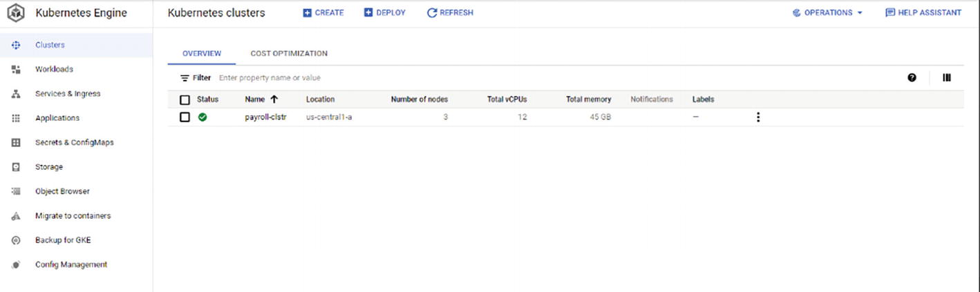The image size is (980, 292).
Task: Click the Clusters sidebar icon
Action: pos(17,45)
